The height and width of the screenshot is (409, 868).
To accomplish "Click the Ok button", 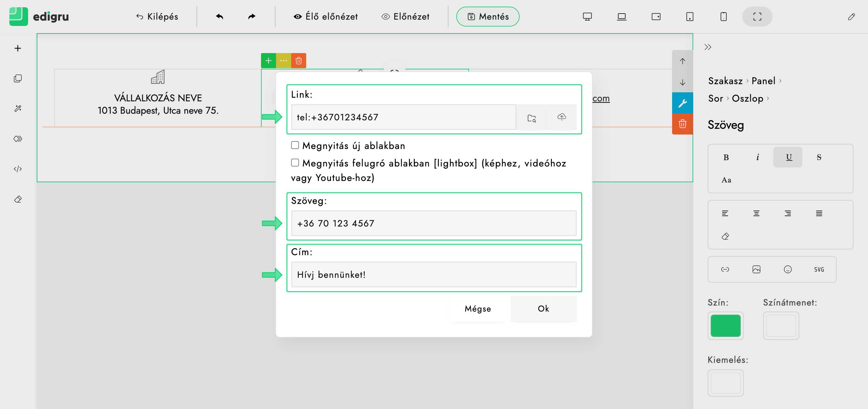I will pos(543,309).
